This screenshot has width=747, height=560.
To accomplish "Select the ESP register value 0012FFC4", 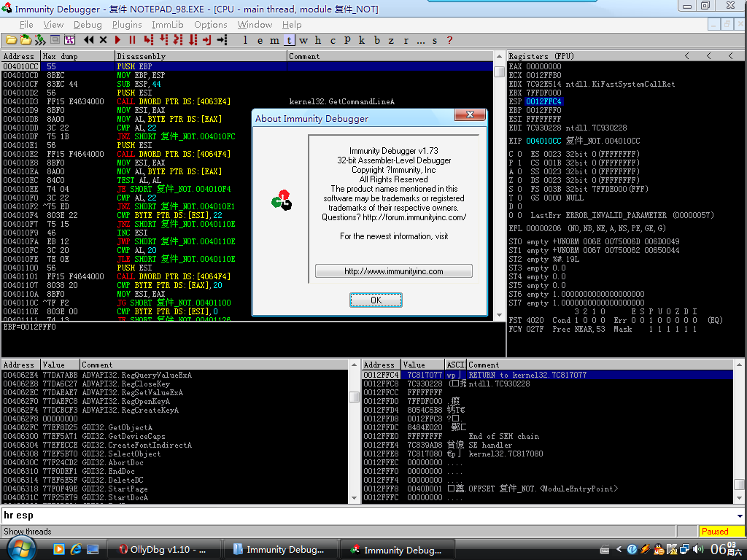I will (544, 101).
